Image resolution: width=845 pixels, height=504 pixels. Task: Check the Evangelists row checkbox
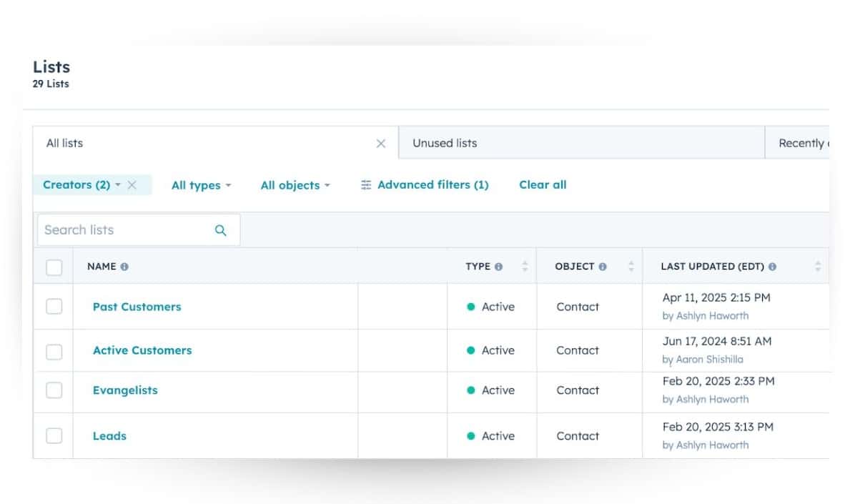coord(54,390)
